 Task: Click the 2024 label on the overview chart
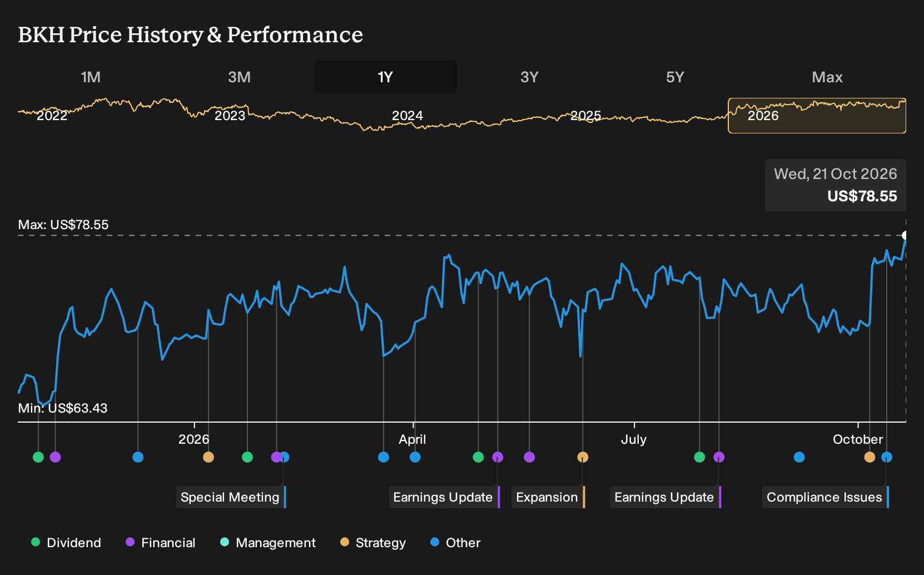[x=408, y=116]
